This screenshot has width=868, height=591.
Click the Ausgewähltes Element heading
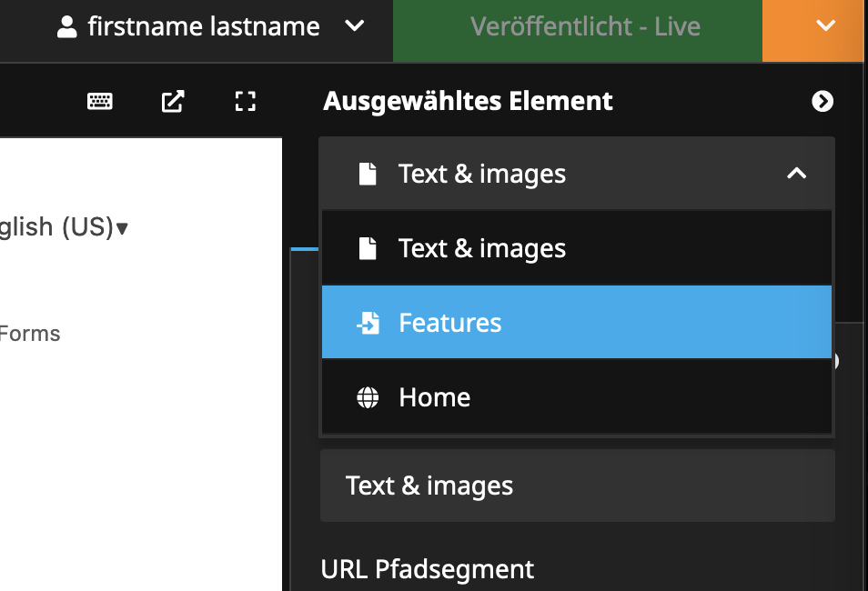[x=468, y=101]
